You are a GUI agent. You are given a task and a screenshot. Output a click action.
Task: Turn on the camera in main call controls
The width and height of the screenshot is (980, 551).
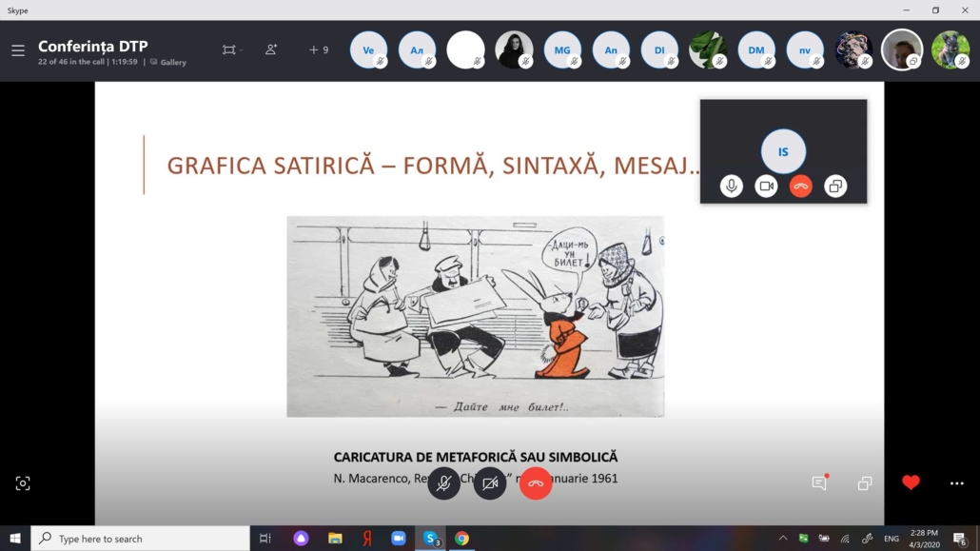click(490, 482)
